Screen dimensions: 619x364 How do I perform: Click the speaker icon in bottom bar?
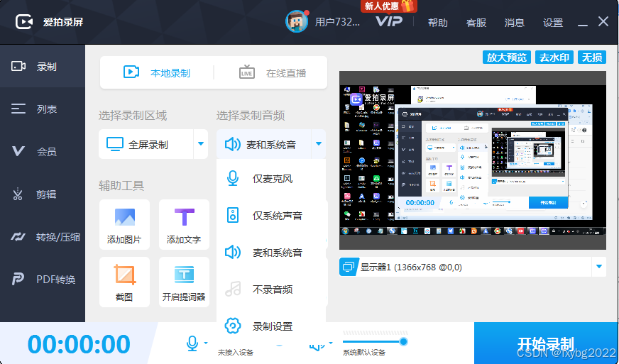(316, 346)
